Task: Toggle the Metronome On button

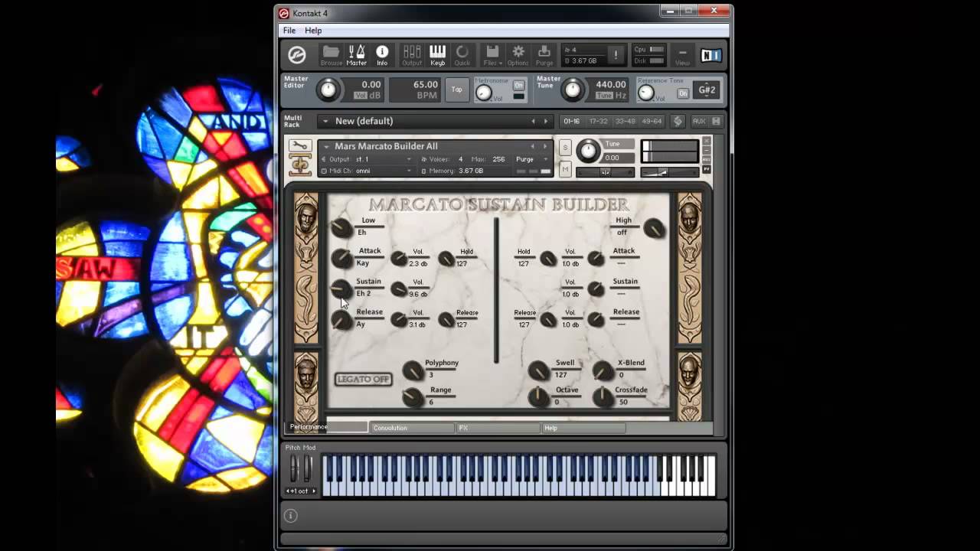Action: point(518,85)
